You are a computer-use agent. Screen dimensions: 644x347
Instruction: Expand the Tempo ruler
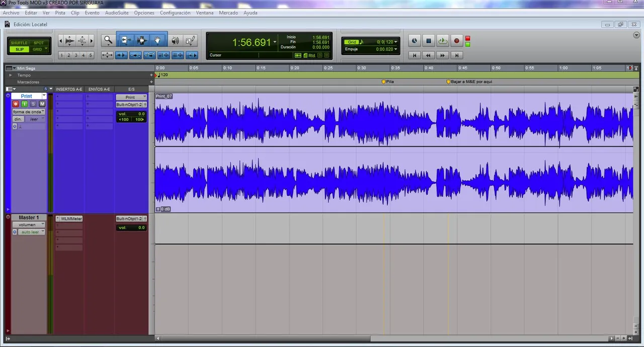11,75
